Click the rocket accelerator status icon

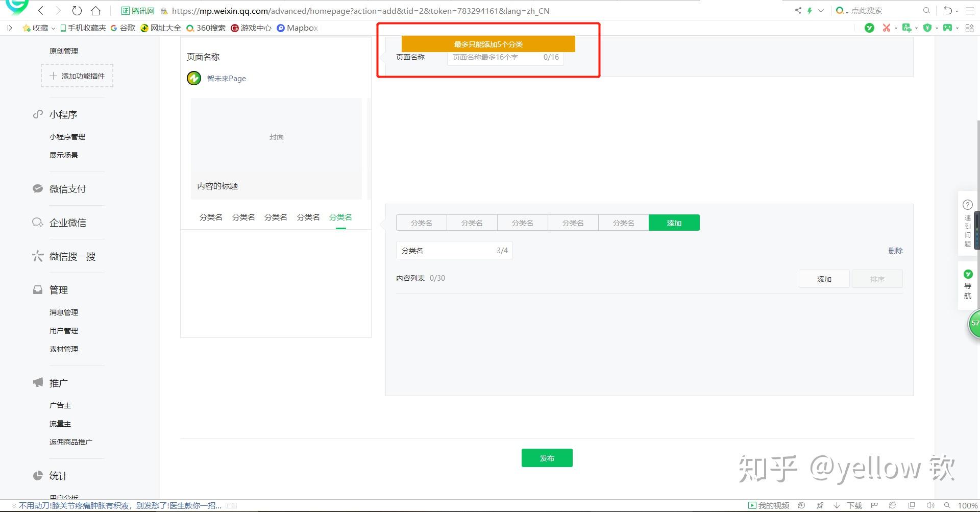point(820,505)
